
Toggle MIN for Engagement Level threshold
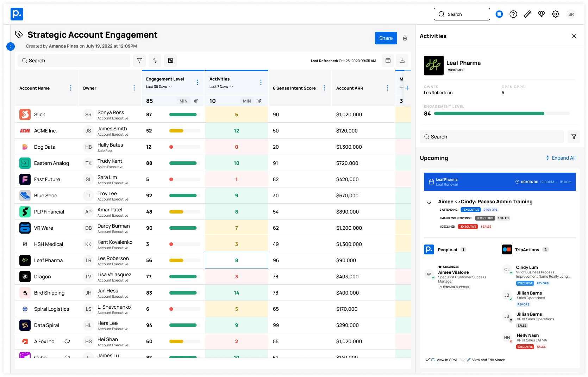(183, 101)
